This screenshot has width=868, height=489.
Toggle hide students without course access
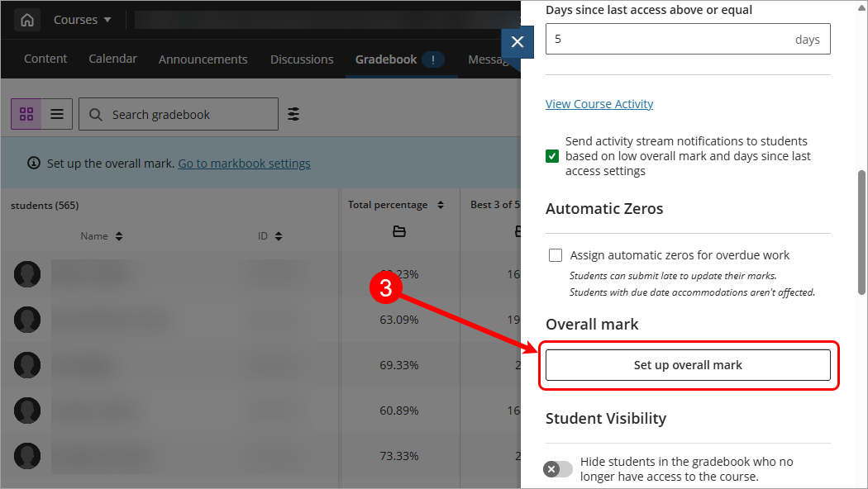point(557,469)
